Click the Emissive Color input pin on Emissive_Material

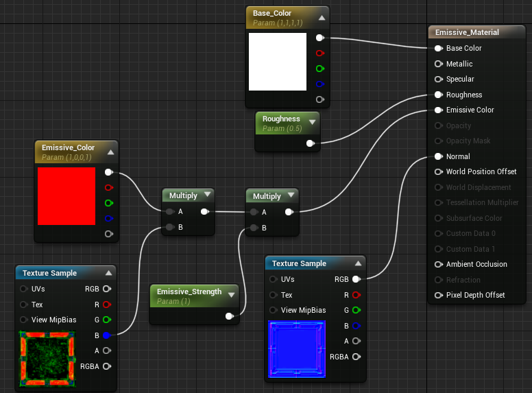(x=439, y=110)
